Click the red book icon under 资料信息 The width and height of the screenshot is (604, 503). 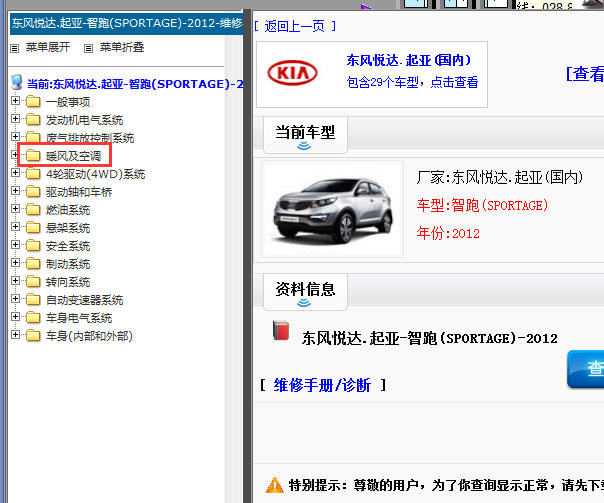click(x=281, y=330)
